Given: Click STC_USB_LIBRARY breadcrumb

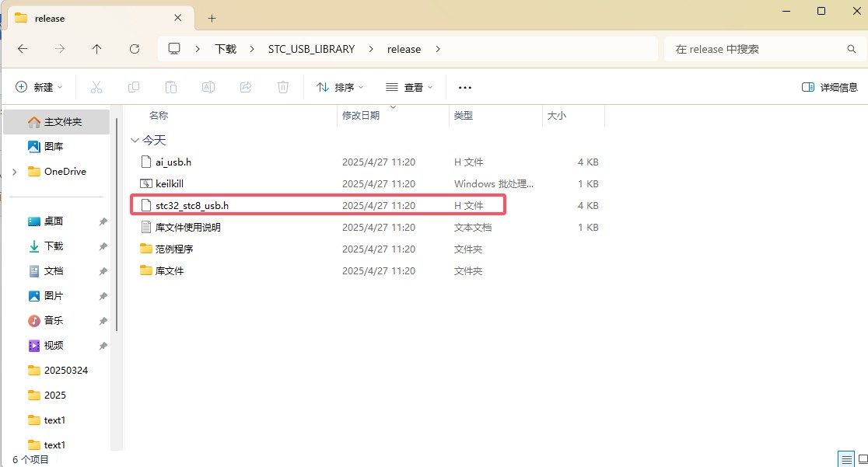Looking at the screenshot, I should [x=312, y=49].
